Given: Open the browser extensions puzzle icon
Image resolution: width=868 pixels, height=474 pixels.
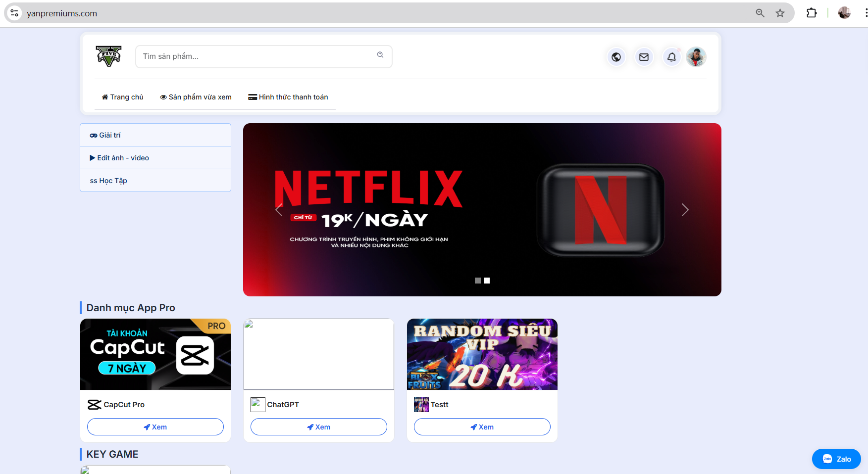Looking at the screenshot, I should click(812, 13).
